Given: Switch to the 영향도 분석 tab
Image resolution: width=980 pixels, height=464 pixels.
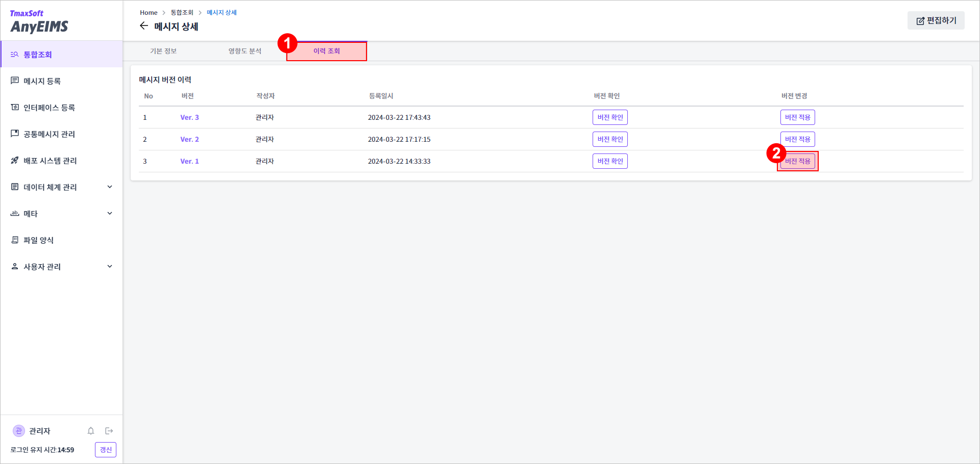Looking at the screenshot, I should 245,51.
